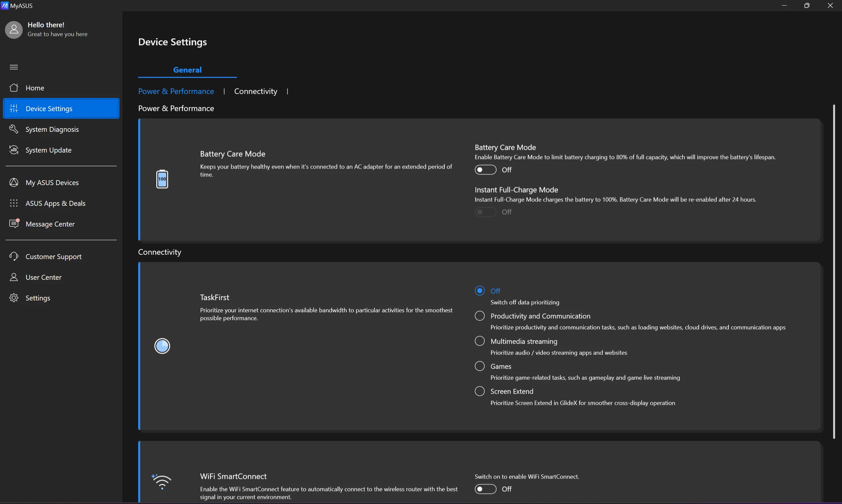Open System Diagnosis page
The width and height of the screenshot is (842, 504).
52,130
